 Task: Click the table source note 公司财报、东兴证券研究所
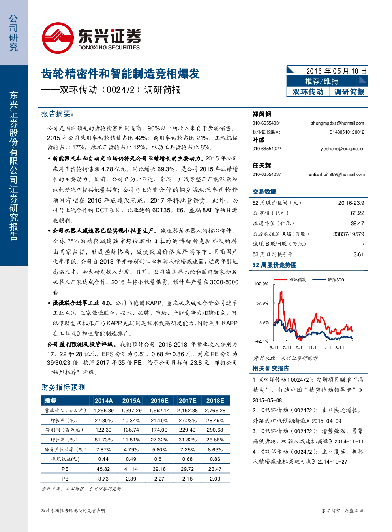93,489
